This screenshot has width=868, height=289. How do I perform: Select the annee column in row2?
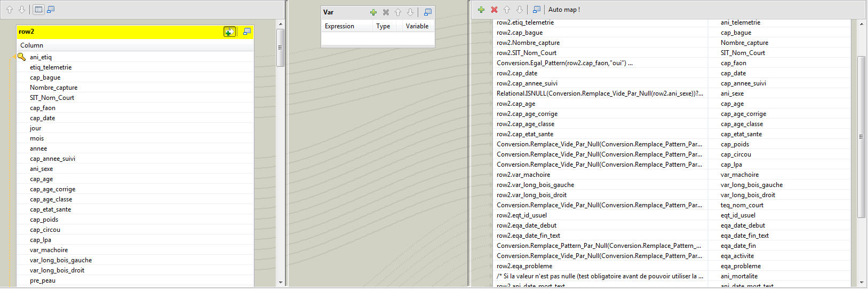38,149
